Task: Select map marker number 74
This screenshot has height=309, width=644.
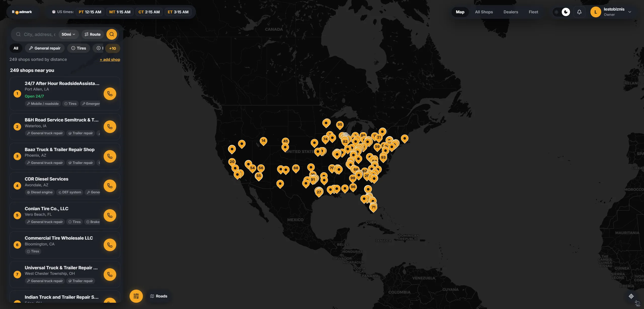Action: [x=325, y=139]
